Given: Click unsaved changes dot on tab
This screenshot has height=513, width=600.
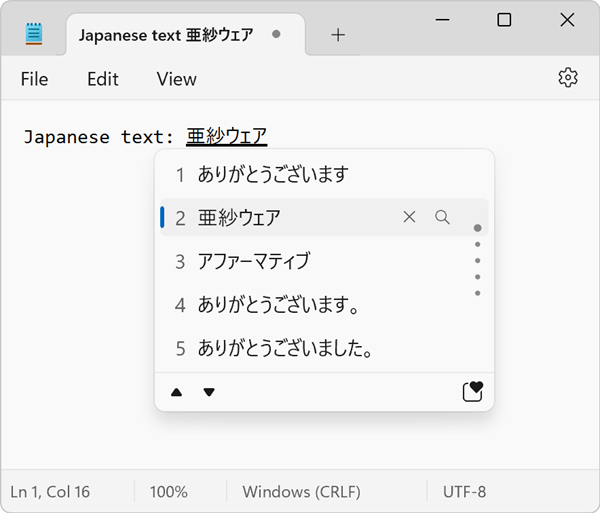Looking at the screenshot, I should coord(276,34).
